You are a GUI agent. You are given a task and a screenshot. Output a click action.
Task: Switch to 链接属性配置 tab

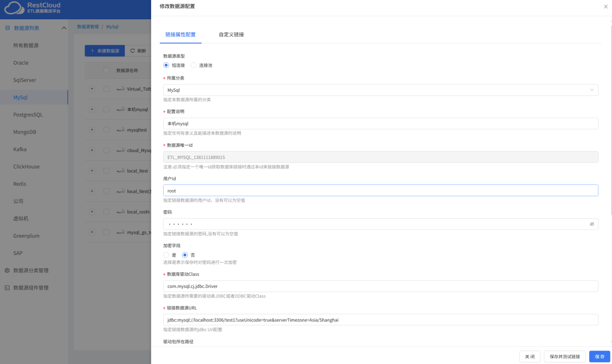point(181,35)
